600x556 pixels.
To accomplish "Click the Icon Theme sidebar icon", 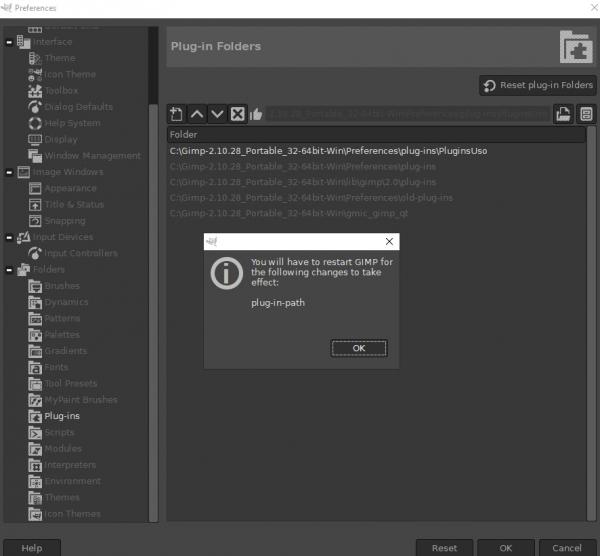I will click(35, 75).
